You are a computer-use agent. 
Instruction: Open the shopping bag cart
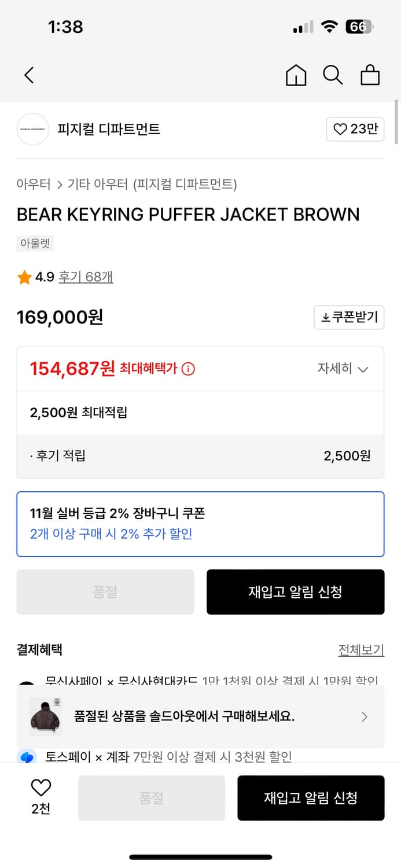370,75
